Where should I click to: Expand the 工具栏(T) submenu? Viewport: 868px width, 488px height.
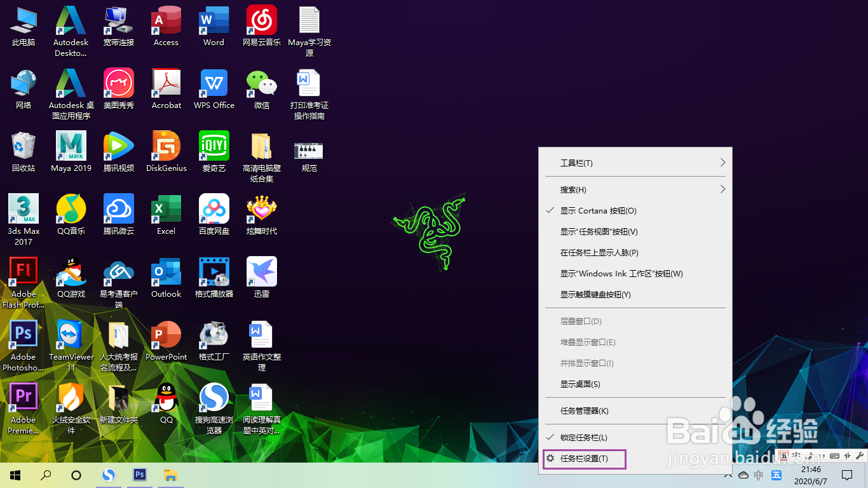[635, 163]
